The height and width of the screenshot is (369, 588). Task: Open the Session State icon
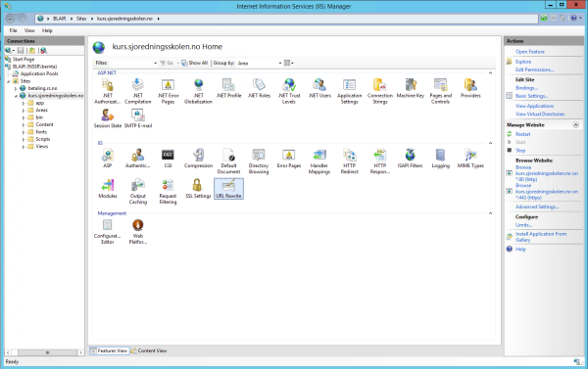[x=108, y=118]
